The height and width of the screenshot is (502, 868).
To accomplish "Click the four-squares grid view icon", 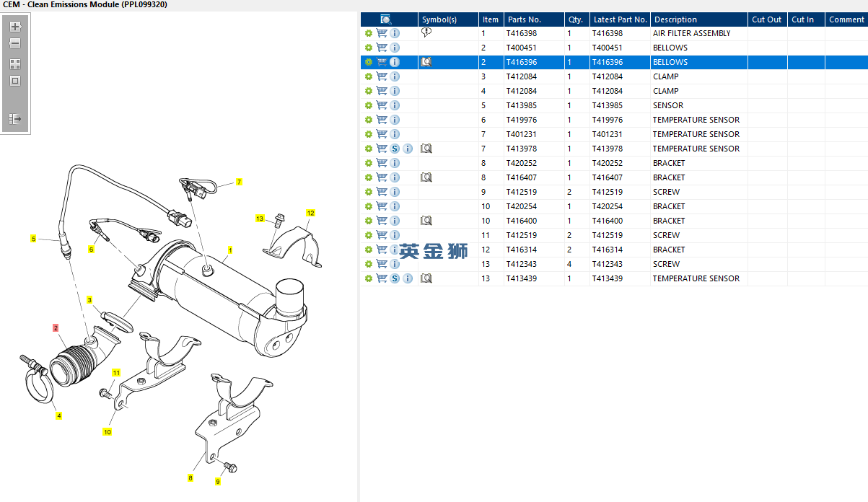I will pyautogui.click(x=15, y=64).
